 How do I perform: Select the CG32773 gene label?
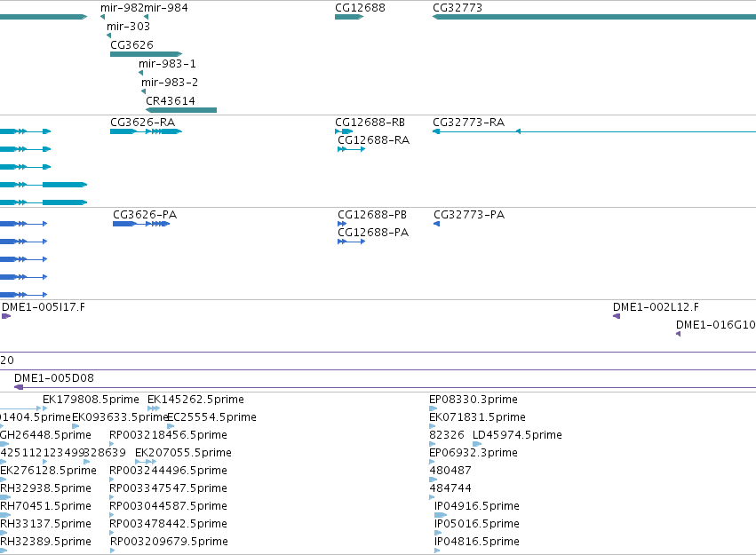[458, 8]
